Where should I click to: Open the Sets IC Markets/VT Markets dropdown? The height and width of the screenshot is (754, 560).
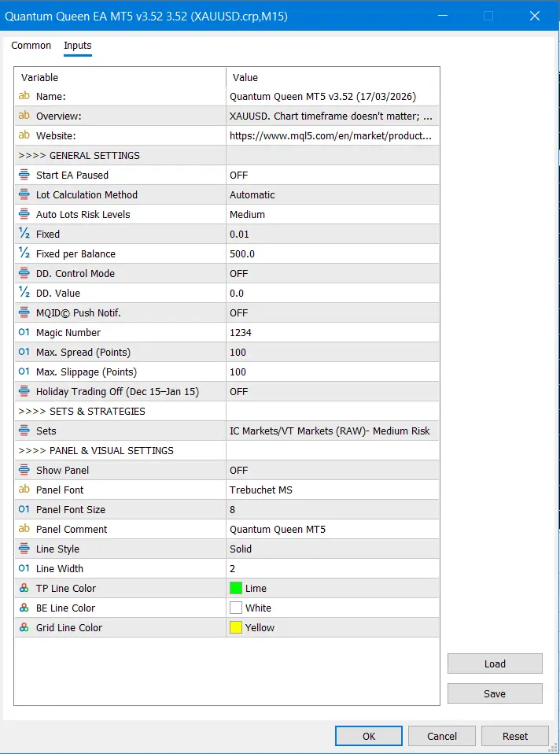333,431
